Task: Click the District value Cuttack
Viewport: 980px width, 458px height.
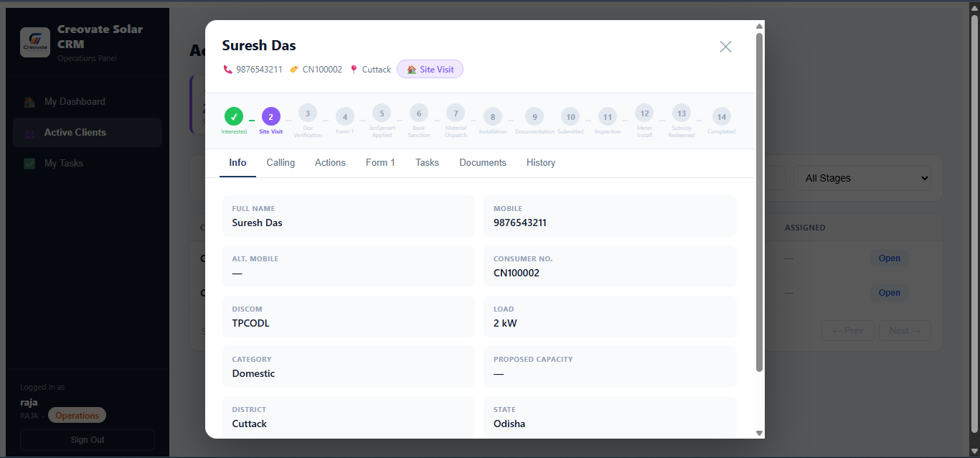Action: [x=250, y=424]
